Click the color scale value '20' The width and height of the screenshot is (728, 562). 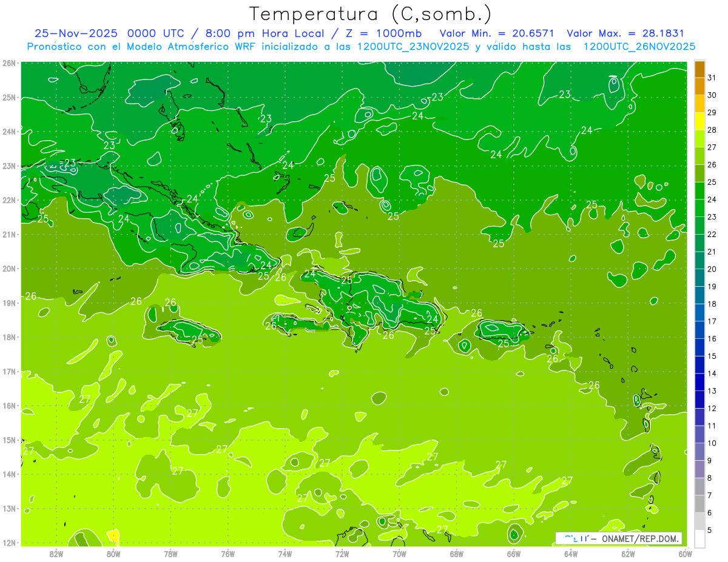[712, 269]
